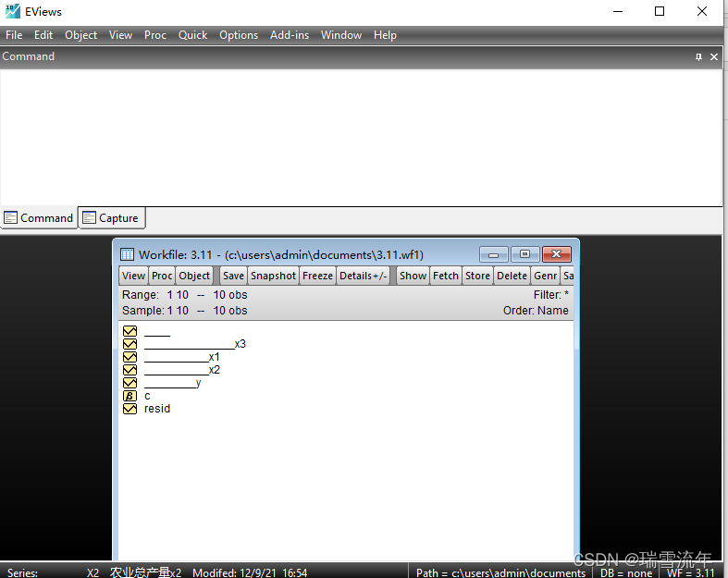Click the Path entry in status bar

point(500,572)
